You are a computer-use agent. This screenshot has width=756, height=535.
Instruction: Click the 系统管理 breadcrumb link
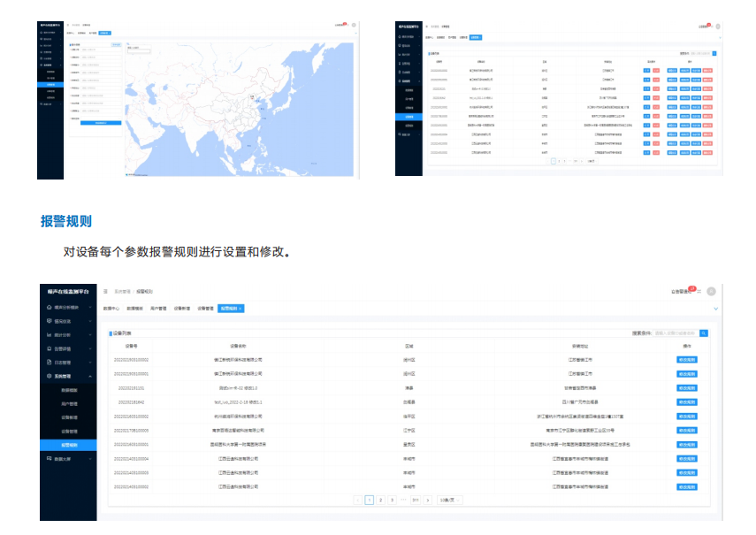(122, 292)
